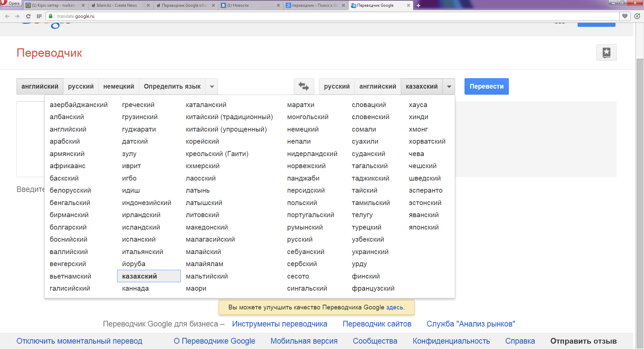The image size is (644, 349).
Task: Open the Speed Dial grid icon
Action: coord(39,16)
